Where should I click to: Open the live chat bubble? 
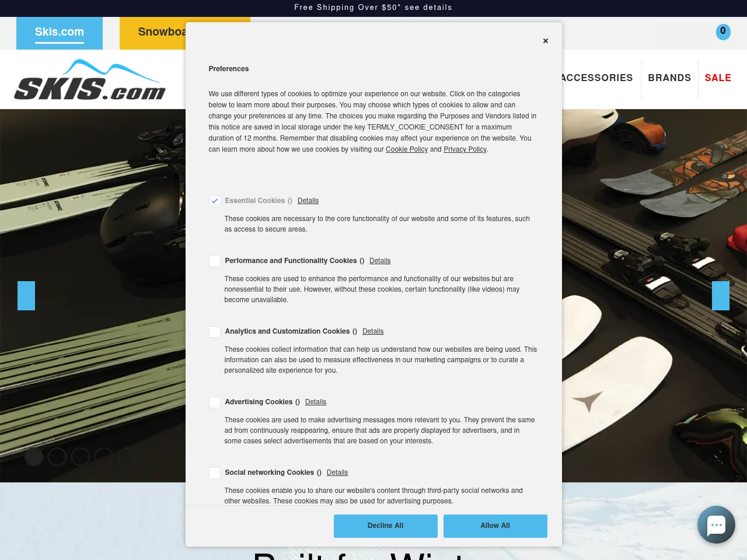tap(716, 524)
